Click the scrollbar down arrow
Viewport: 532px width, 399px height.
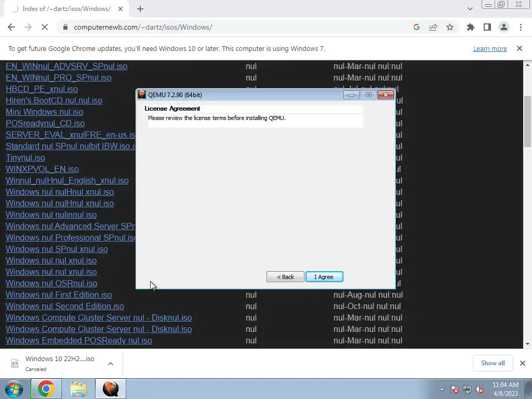click(528, 344)
